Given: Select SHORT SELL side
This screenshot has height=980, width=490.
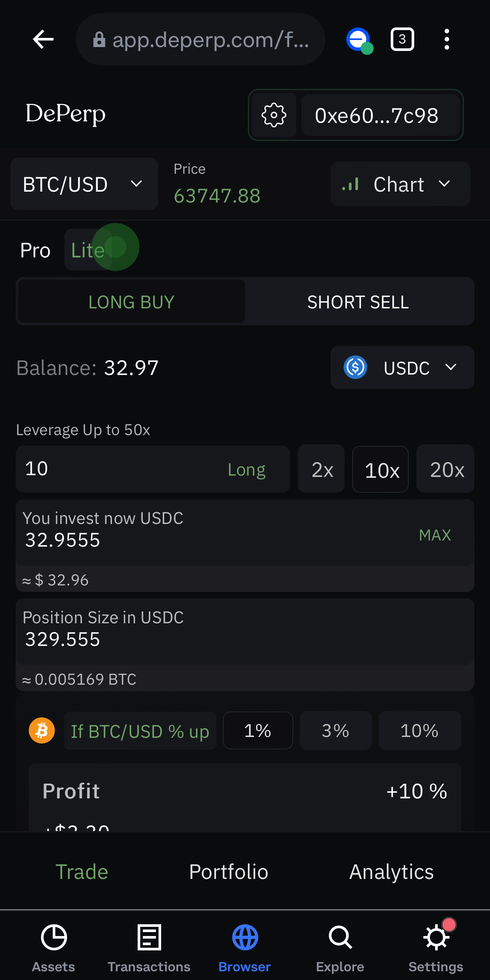Looking at the screenshot, I should 358,302.
